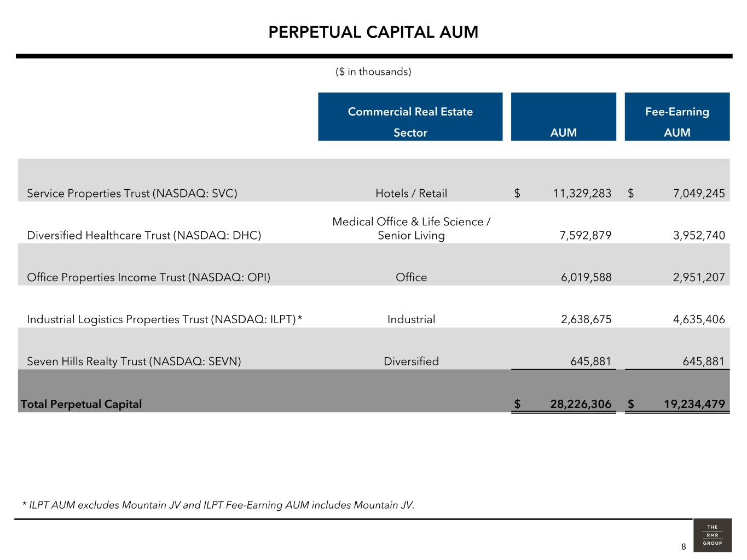Select the AUM column header
Image resolution: width=747 pixels, height=560 pixels.
coord(563,132)
